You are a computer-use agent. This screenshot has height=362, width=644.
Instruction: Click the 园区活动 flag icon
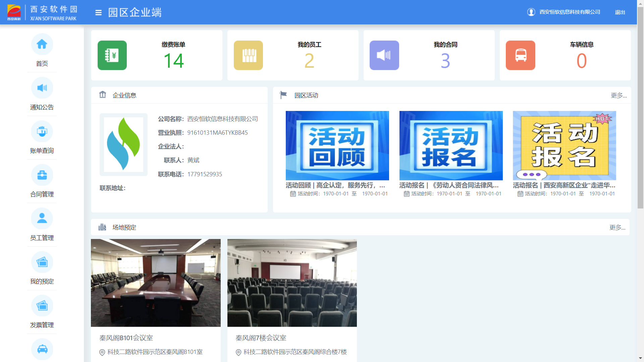(283, 95)
